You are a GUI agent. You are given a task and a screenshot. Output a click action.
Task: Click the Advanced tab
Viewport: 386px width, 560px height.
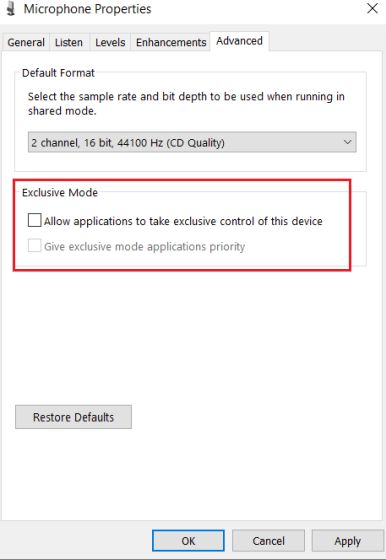coord(239,41)
